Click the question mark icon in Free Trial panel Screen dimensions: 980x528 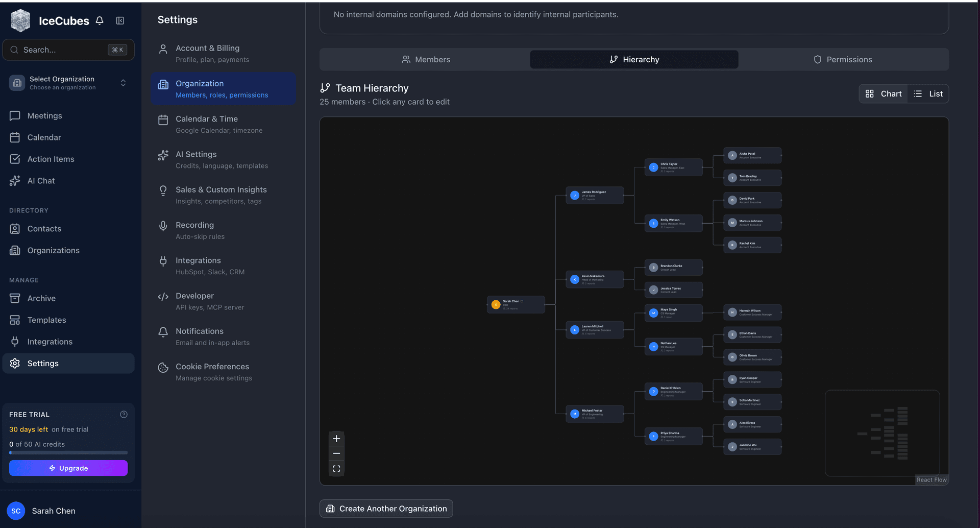124,414
